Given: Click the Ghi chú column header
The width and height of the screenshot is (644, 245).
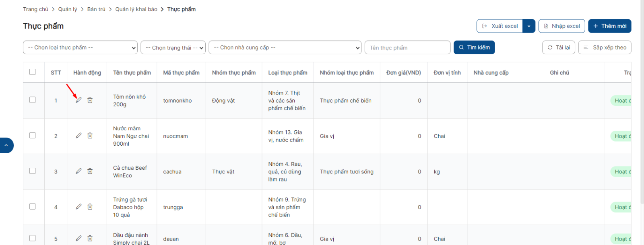Looking at the screenshot, I should point(559,73).
